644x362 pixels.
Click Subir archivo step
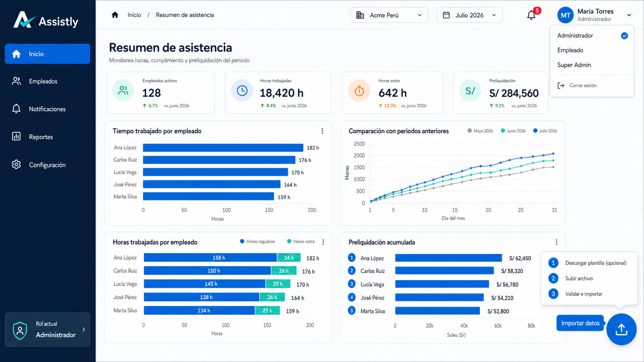point(579,279)
